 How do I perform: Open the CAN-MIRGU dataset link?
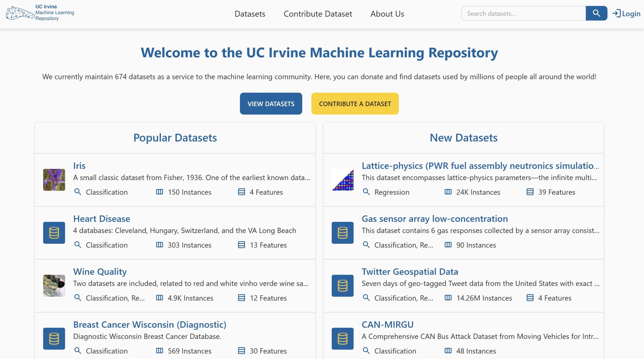click(387, 325)
